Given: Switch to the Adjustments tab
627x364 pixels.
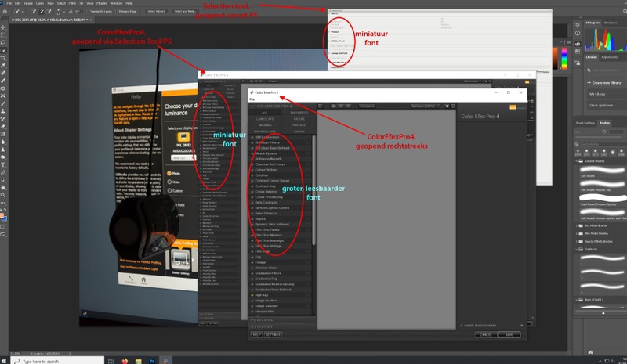Looking at the screenshot, I should (x=610, y=57).
